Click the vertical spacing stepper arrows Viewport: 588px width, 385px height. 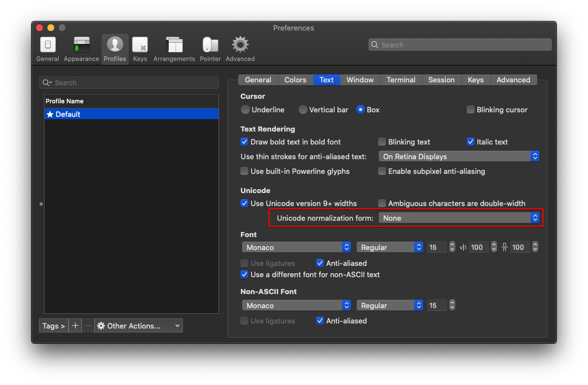pos(535,247)
